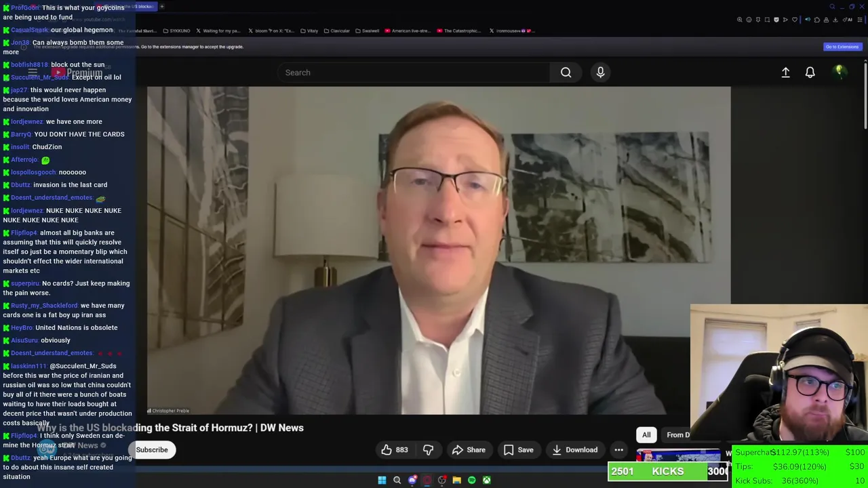Screen dimensions: 868x488
Task: Click the page vertical scrollbar
Action: coord(865,95)
